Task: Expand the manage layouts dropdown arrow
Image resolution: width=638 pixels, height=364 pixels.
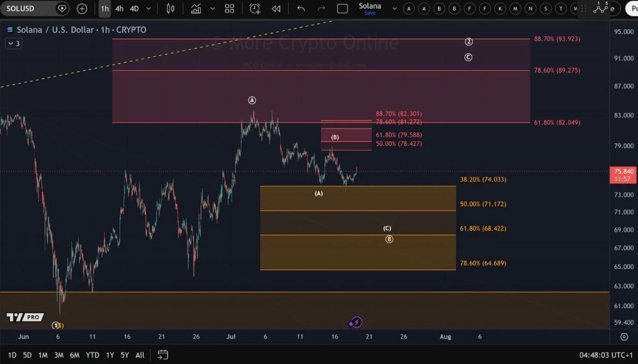Action: coord(394,9)
